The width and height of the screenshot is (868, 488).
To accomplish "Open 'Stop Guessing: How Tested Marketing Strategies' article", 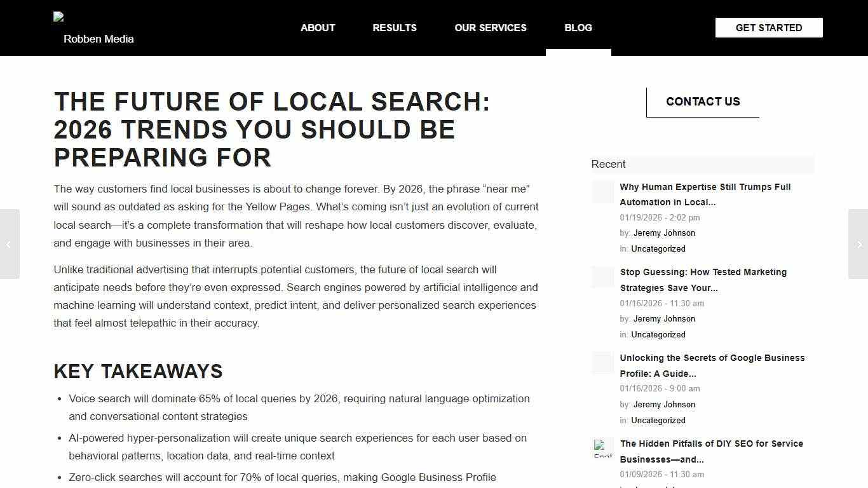I will click(703, 280).
